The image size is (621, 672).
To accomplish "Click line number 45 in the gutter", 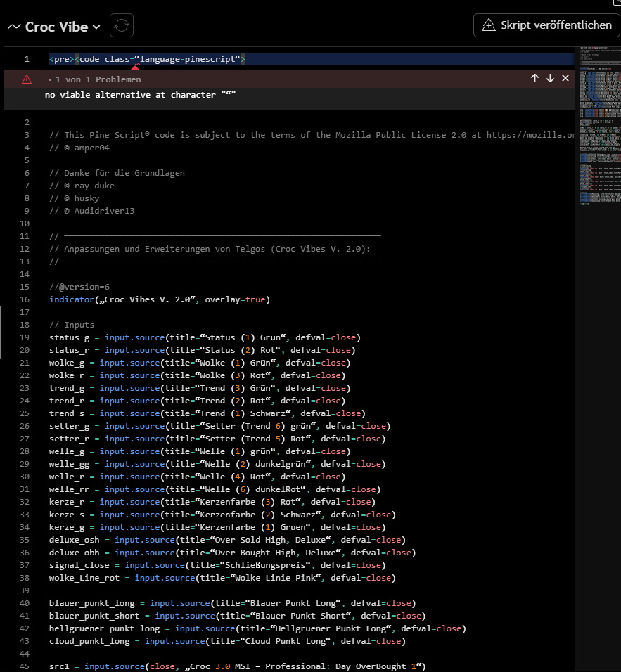I will point(26,666).
